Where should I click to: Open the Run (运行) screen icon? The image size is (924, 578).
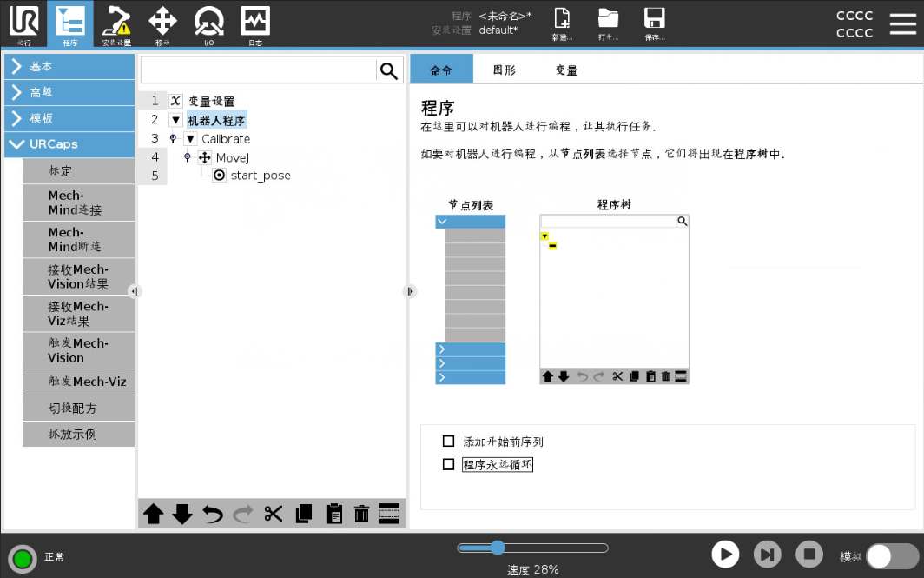click(x=24, y=24)
